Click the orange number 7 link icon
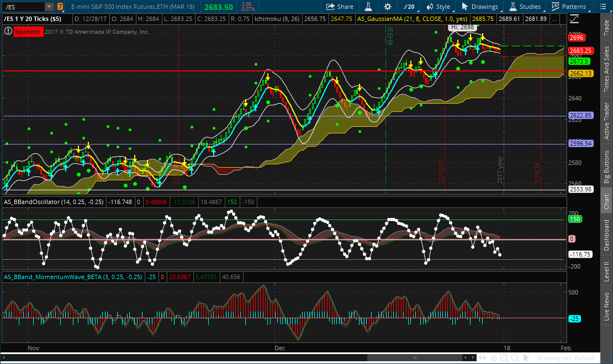The width and height of the screenshot is (613, 364). click(x=60, y=7)
